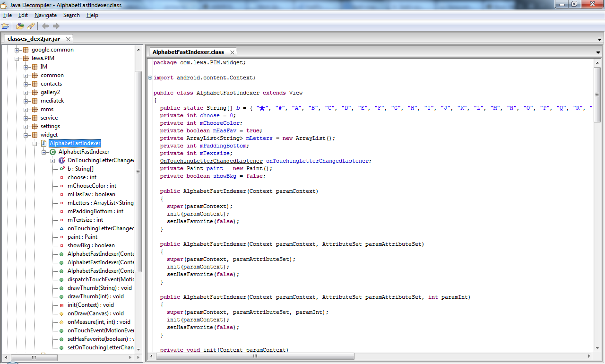The image size is (605, 364).
Task: Click the tree panel vertical scrollbar thumb
Action: tap(138, 172)
